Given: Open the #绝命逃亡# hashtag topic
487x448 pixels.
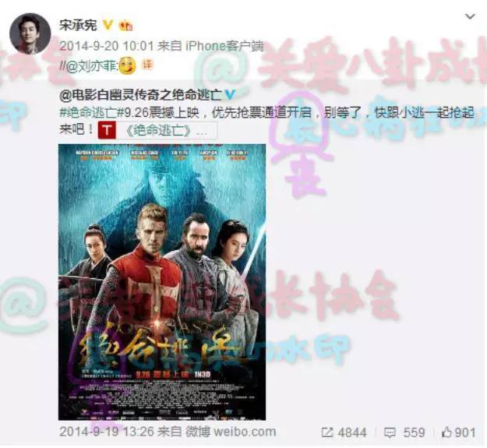Looking at the screenshot, I should [92, 113].
